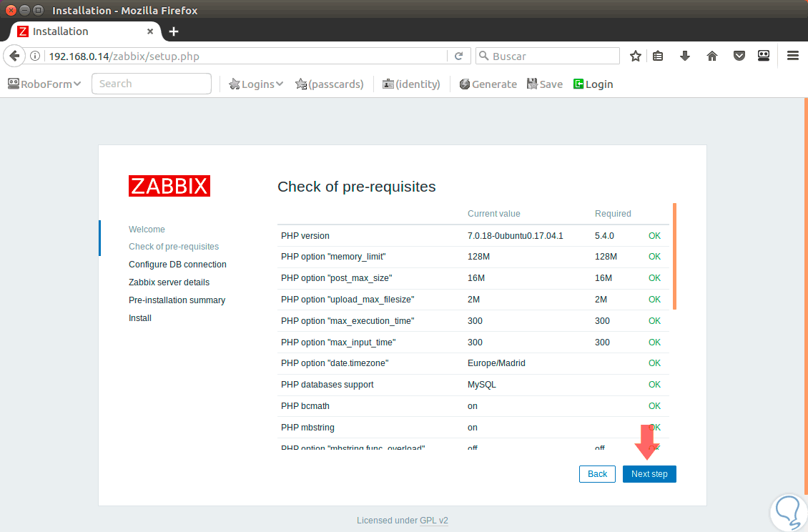Maximize the Firefox window
808x532 pixels.
38,10
